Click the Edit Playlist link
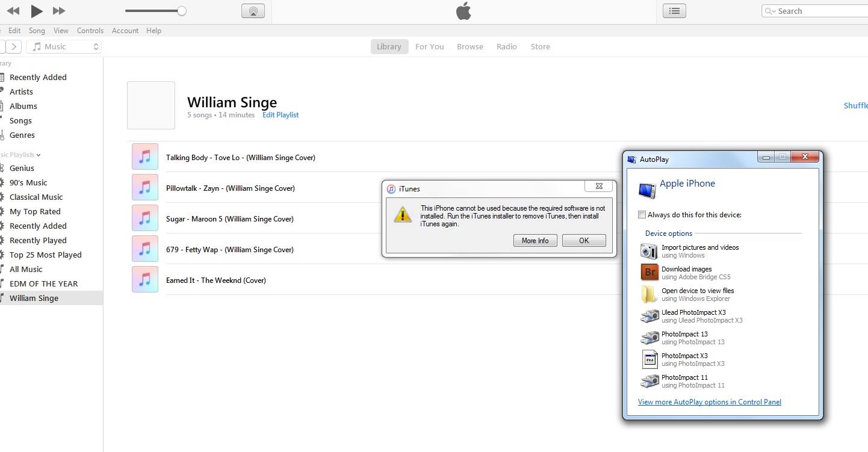This screenshot has height=452, width=868. [281, 115]
